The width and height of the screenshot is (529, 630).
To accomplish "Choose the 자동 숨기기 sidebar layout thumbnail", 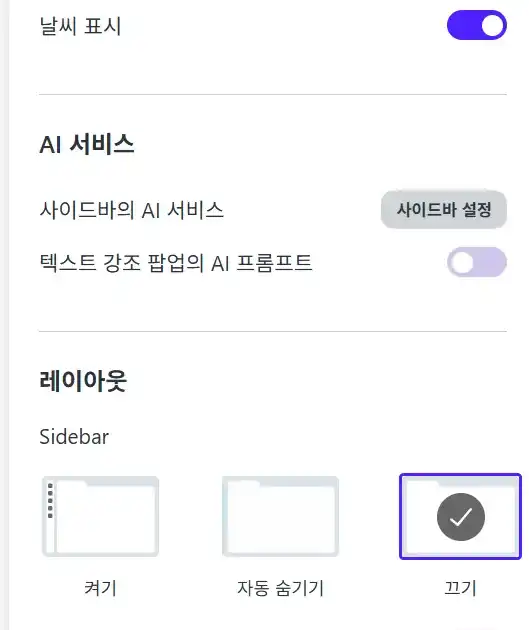I will point(280,516).
